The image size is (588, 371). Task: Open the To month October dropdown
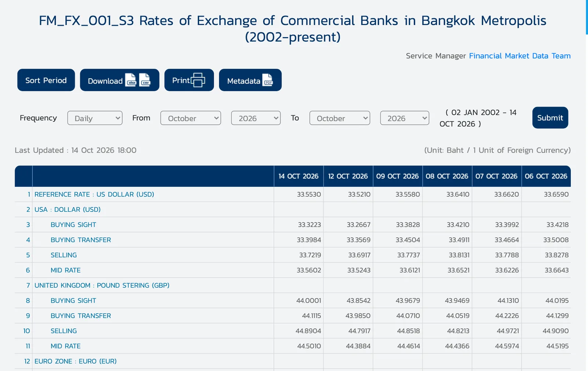[x=340, y=118]
